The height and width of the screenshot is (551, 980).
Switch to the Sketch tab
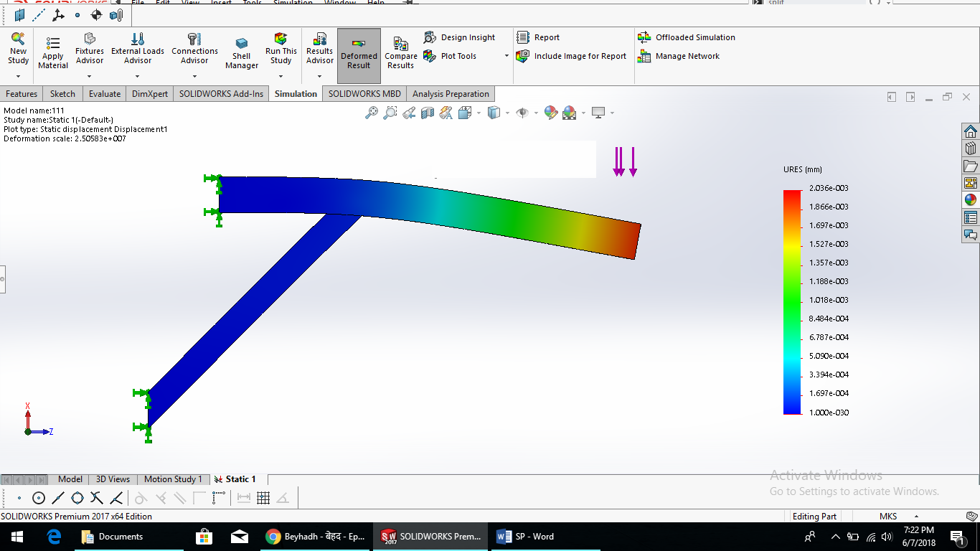62,94
